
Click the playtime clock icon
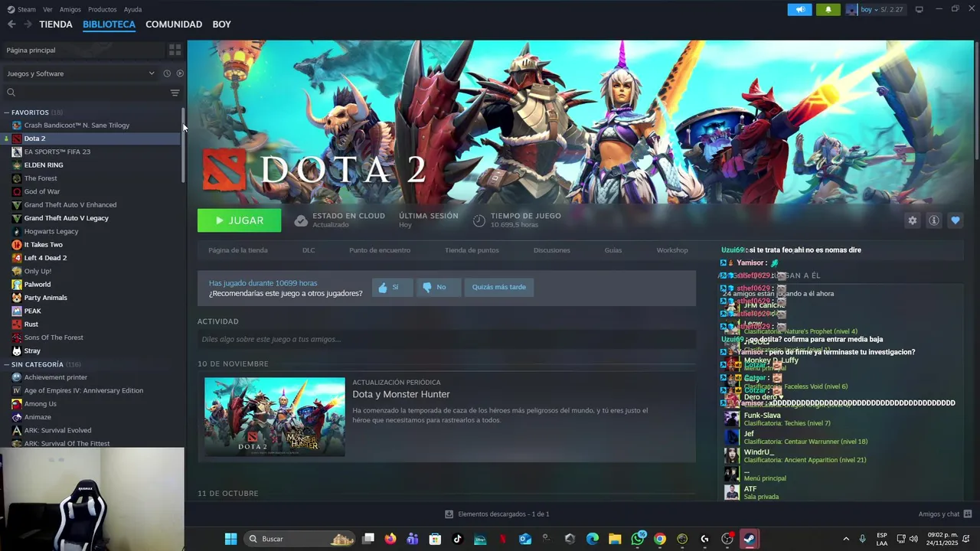(x=479, y=220)
